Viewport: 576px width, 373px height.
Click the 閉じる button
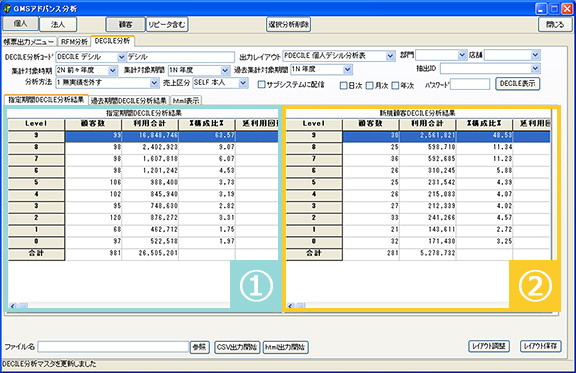coord(555,25)
